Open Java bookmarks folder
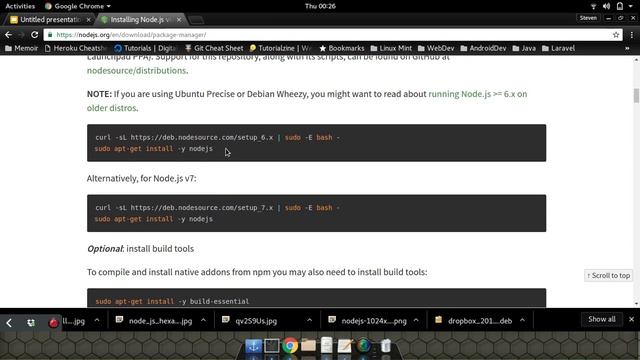Image resolution: width=640 pixels, height=360 pixels. click(524, 48)
